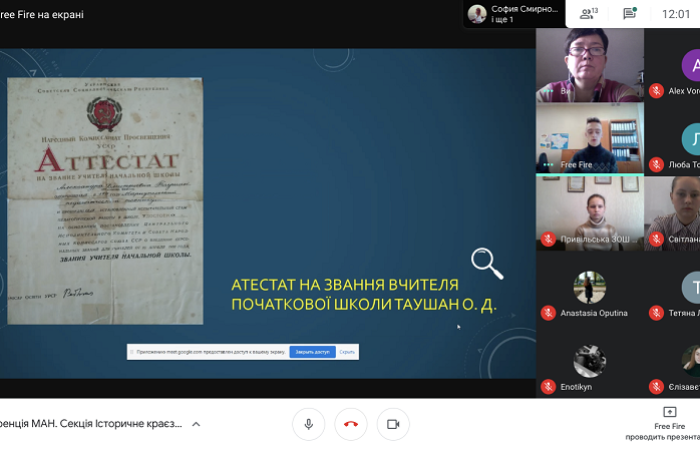Select Привільська ЗОШ video tile
This screenshot has height=450, width=700.
coord(589,212)
